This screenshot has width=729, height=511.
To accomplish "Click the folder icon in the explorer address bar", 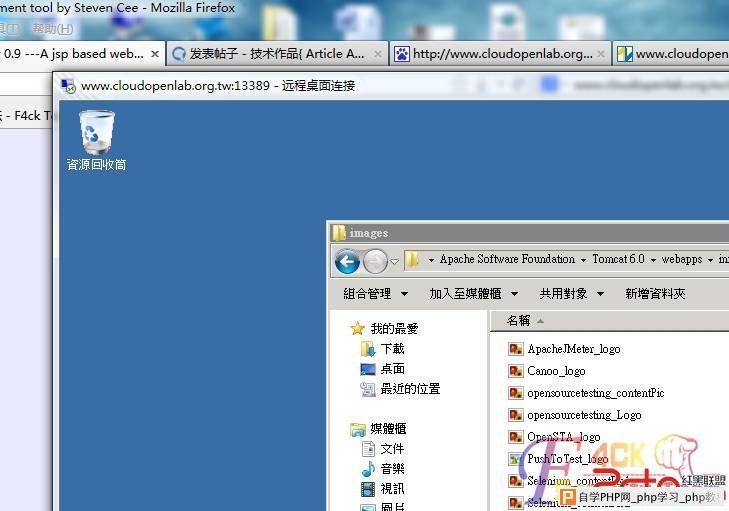I will tap(412, 259).
